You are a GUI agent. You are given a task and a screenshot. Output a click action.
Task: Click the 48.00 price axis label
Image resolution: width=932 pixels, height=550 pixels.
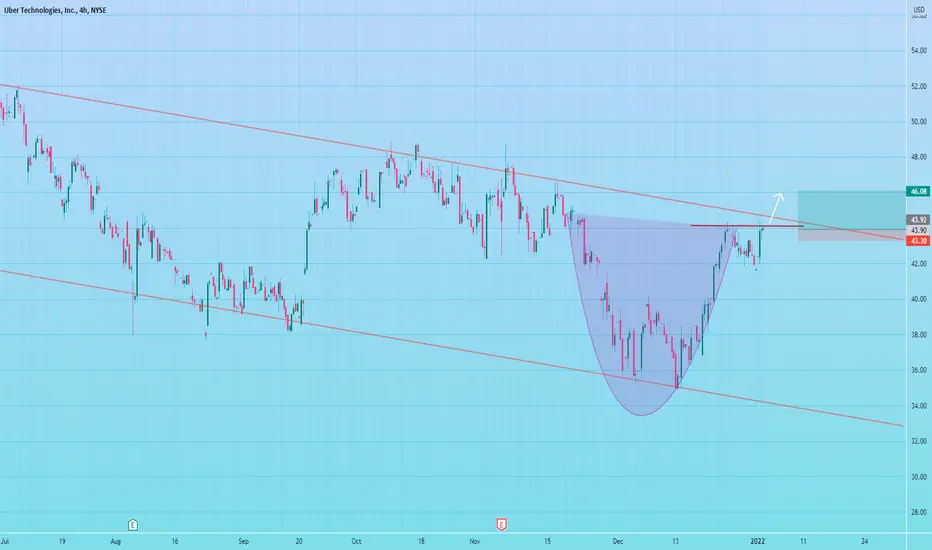pyautogui.click(x=918, y=158)
